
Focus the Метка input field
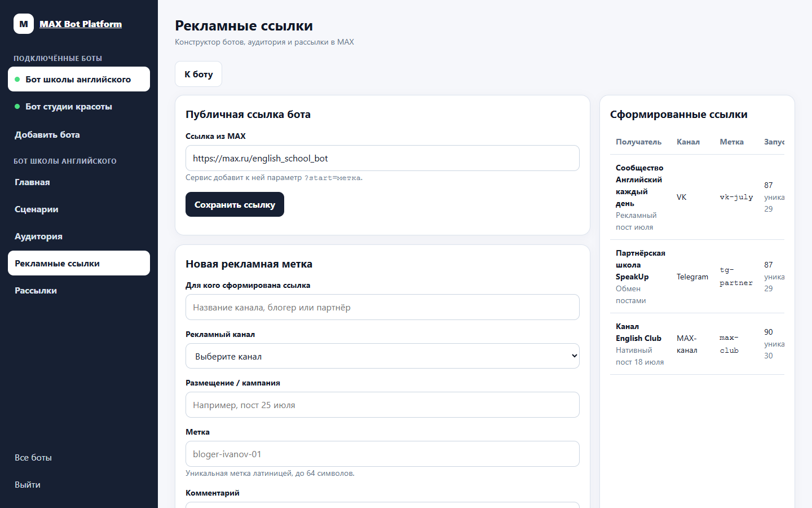[382, 454]
